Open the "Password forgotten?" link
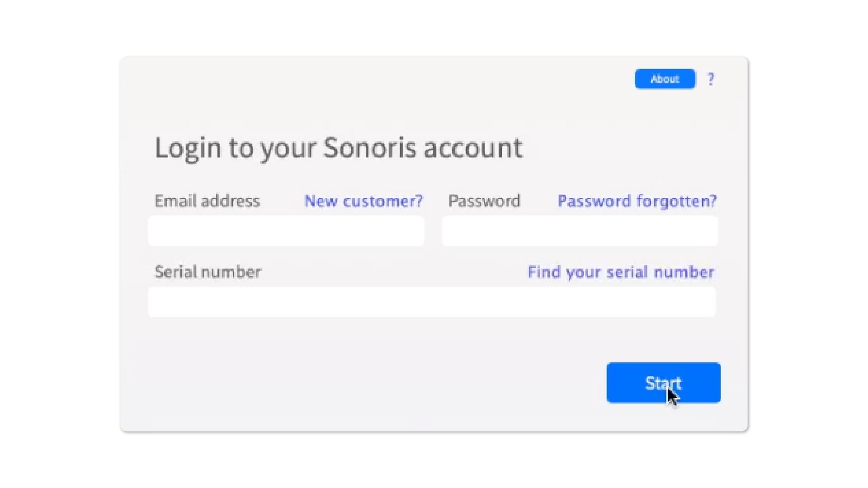The width and height of the screenshot is (868, 488). point(637,201)
